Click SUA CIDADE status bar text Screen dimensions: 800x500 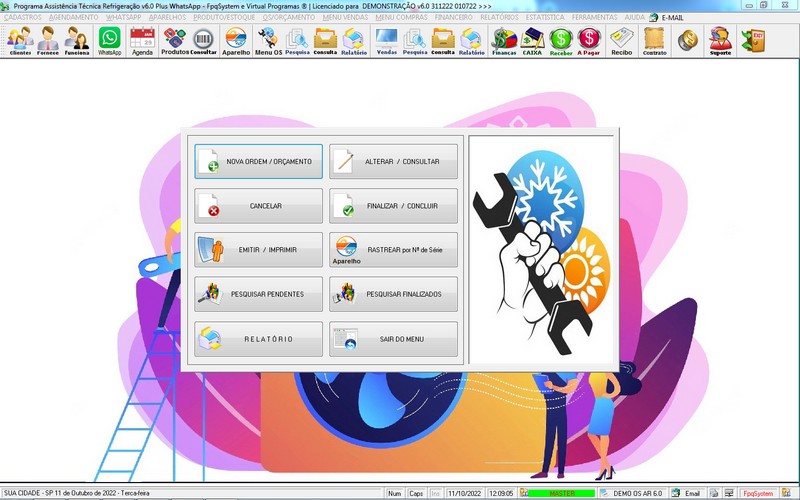click(77, 493)
